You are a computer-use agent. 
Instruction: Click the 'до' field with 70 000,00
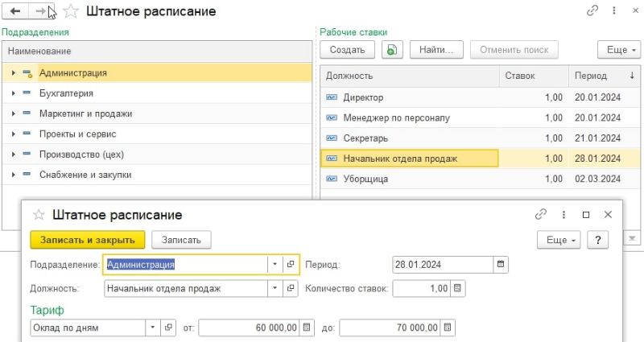tap(390, 328)
